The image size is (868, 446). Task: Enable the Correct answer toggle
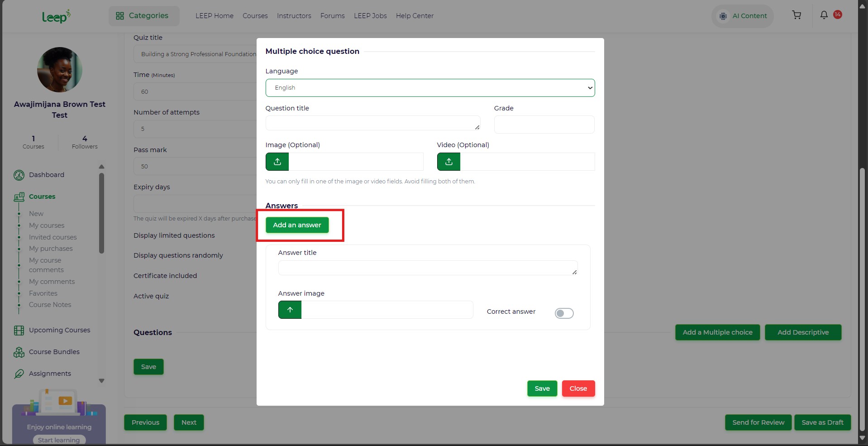pos(564,313)
